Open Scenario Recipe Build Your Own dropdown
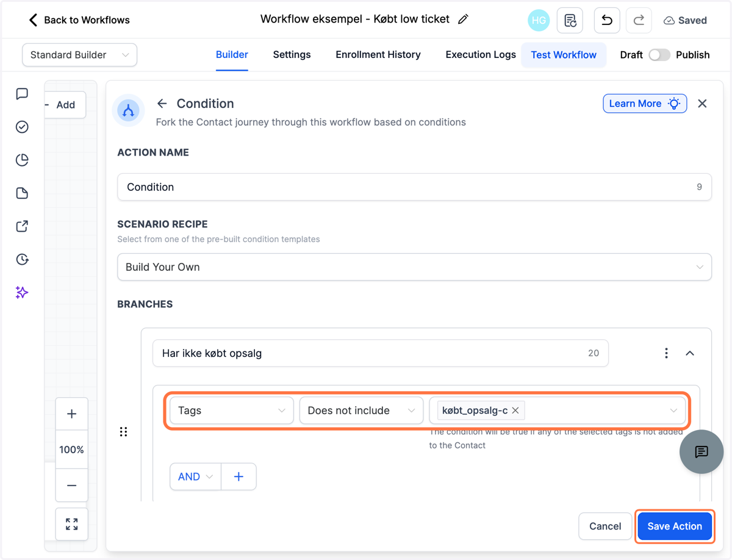This screenshot has width=732, height=560. coord(414,267)
